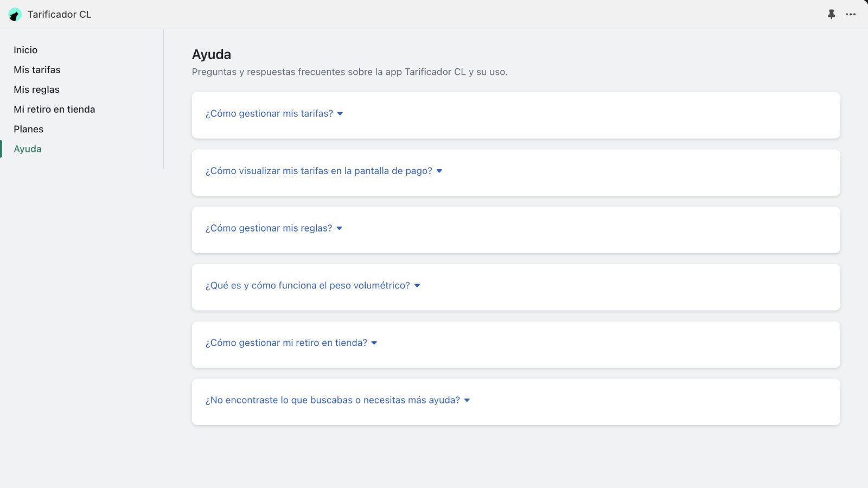The width and height of the screenshot is (868, 488).
Task: Open Mis tarifas in the sidebar
Action: pos(37,70)
